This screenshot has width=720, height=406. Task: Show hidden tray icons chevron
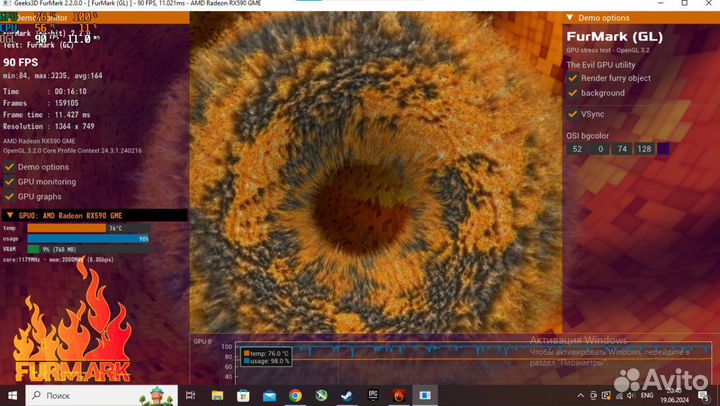(x=581, y=395)
